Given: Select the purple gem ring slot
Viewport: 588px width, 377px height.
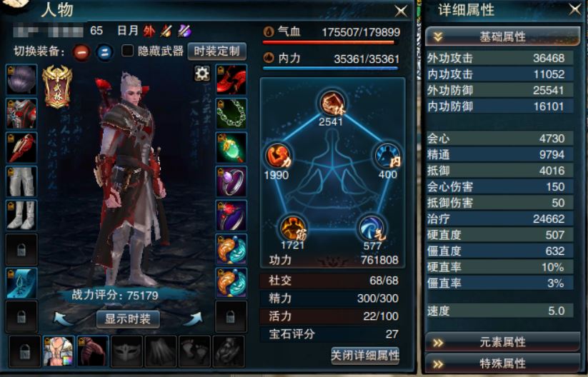Looking at the screenshot, I should click(231, 182).
